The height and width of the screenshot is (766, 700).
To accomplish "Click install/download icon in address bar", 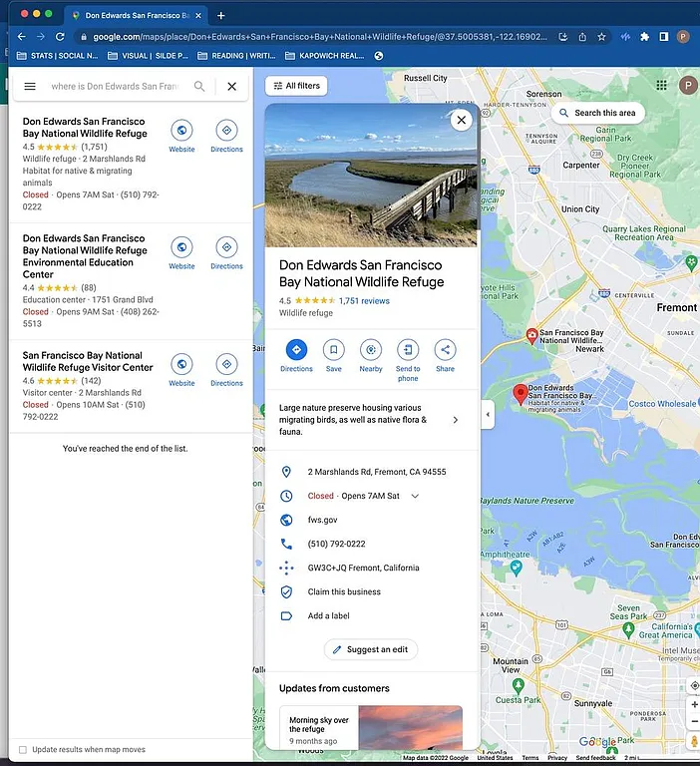I will coord(562,37).
